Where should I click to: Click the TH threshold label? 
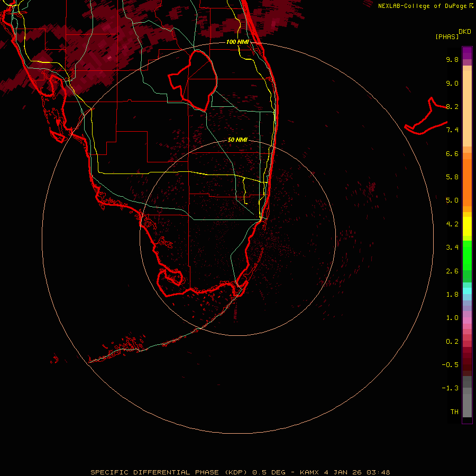[x=454, y=412]
